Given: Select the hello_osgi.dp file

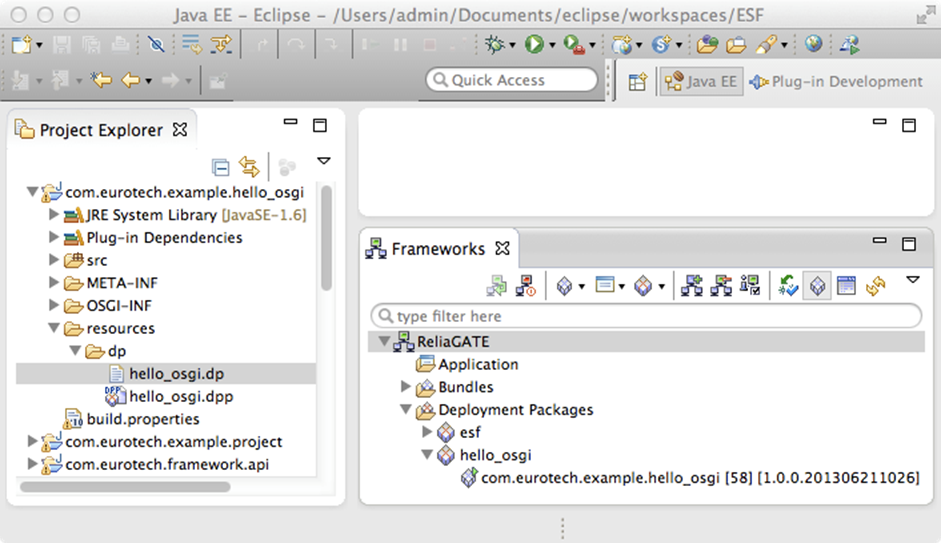Looking at the screenshot, I should click(x=166, y=373).
